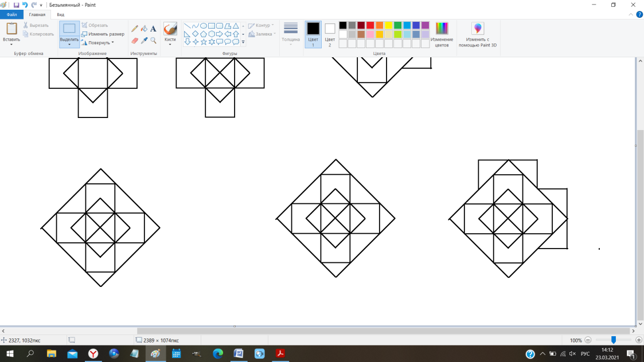644x362 pixels.
Task: Pick the Fill with color bucket tool
Action: [144, 29]
